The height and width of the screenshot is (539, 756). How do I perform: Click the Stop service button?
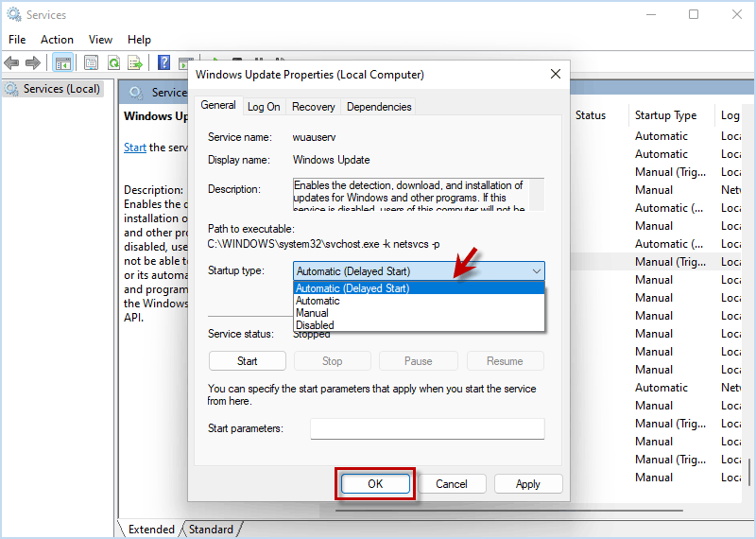point(333,361)
